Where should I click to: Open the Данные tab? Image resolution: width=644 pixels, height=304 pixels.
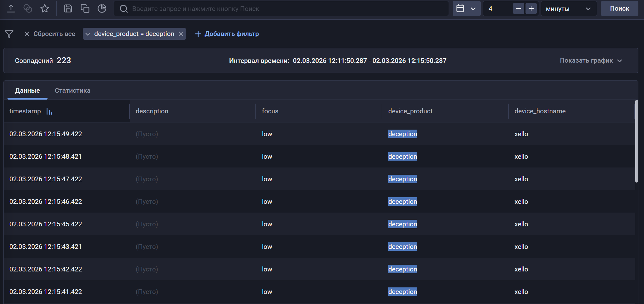coord(27,90)
